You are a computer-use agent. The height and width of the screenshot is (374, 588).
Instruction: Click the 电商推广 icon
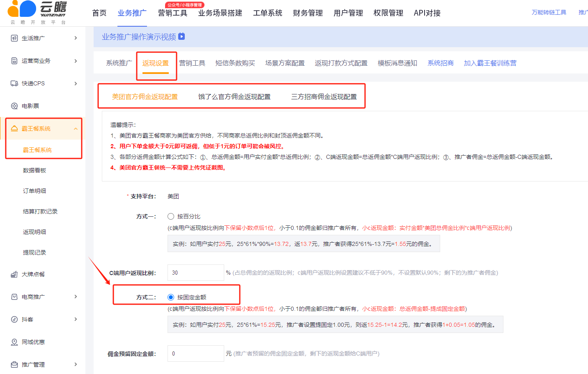(x=14, y=297)
